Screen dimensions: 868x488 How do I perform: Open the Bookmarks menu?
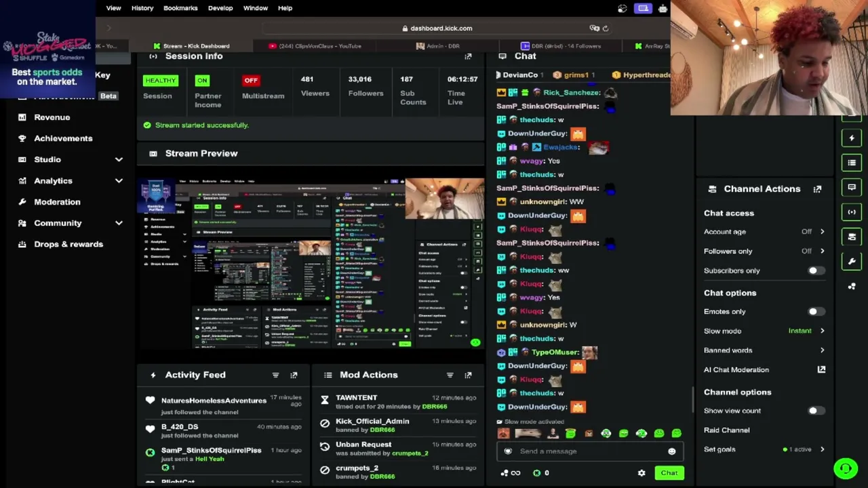coord(180,8)
